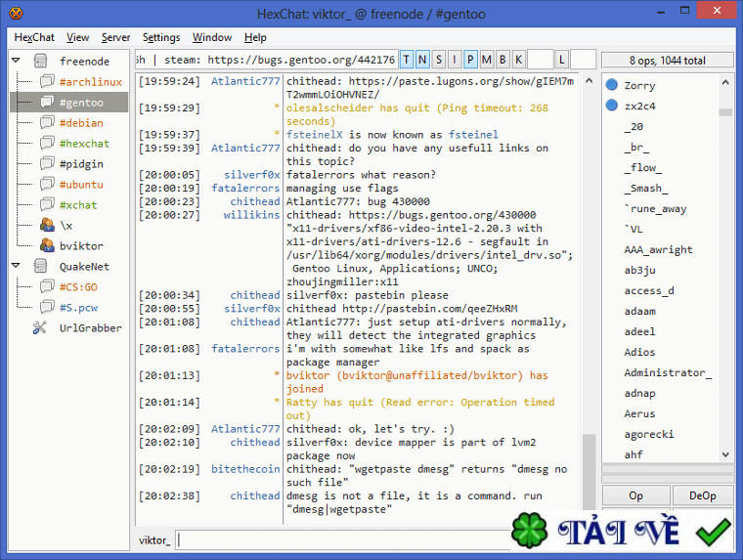Click the freenode server icon

pyautogui.click(x=40, y=61)
